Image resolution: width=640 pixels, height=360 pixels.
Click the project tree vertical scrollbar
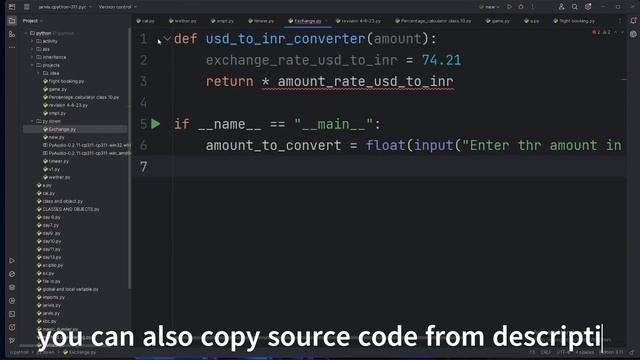point(129,159)
